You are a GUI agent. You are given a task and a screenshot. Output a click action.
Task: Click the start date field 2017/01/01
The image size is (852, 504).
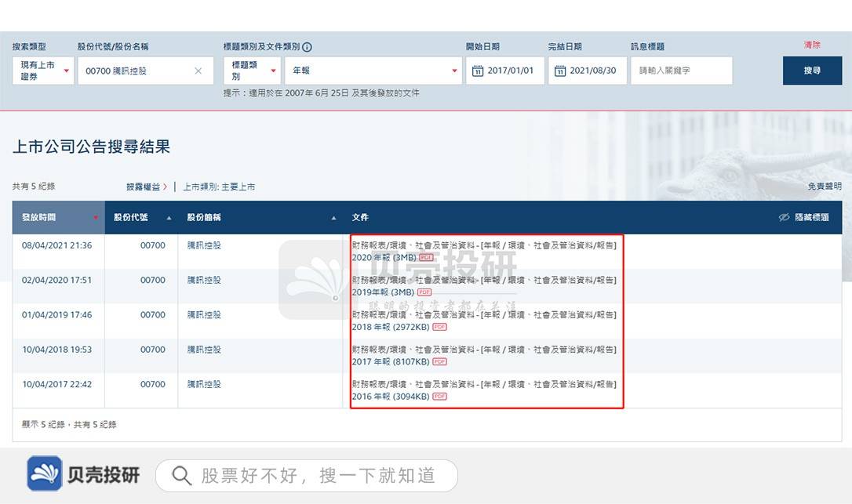click(x=505, y=71)
